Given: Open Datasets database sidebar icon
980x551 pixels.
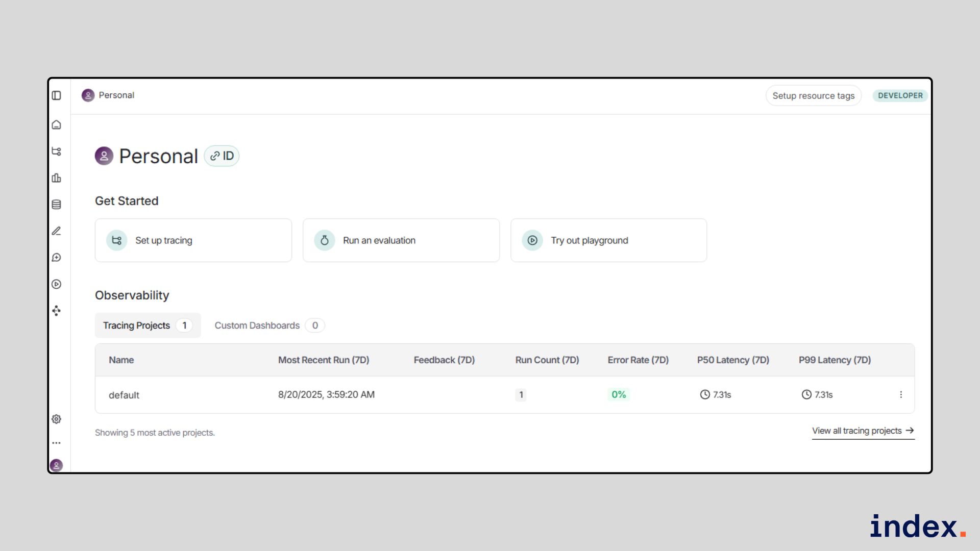Looking at the screenshot, I should click(x=57, y=205).
